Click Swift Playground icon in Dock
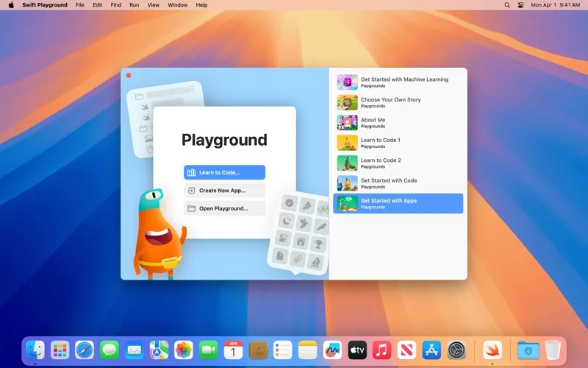 pyautogui.click(x=492, y=350)
